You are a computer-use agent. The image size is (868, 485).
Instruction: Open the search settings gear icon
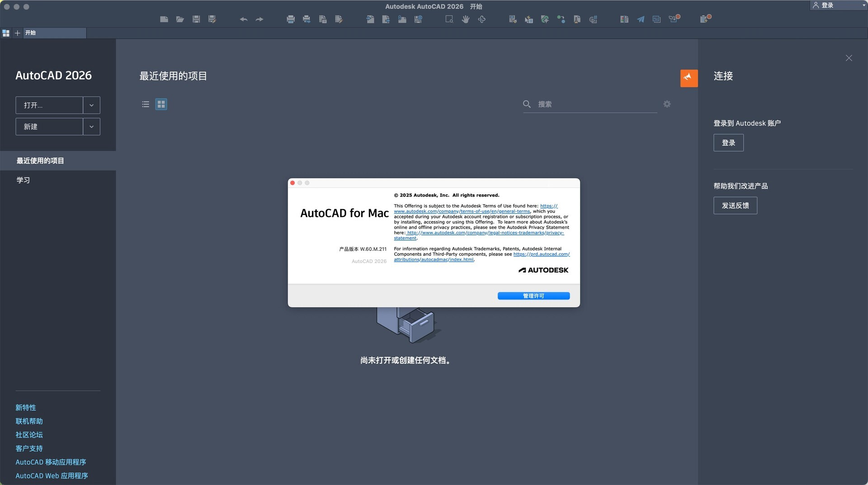(x=667, y=104)
